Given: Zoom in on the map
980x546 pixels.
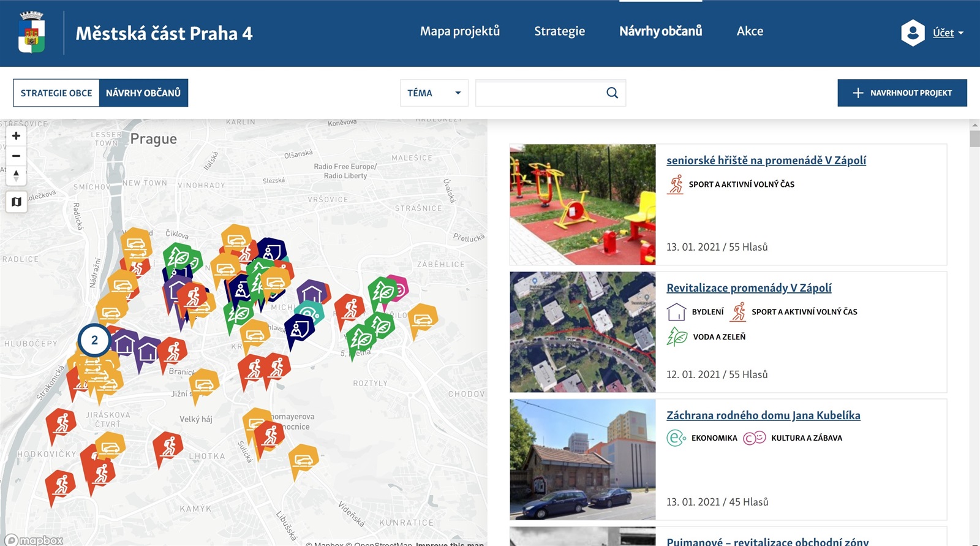Looking at the screenshot, I should (17, 136).
